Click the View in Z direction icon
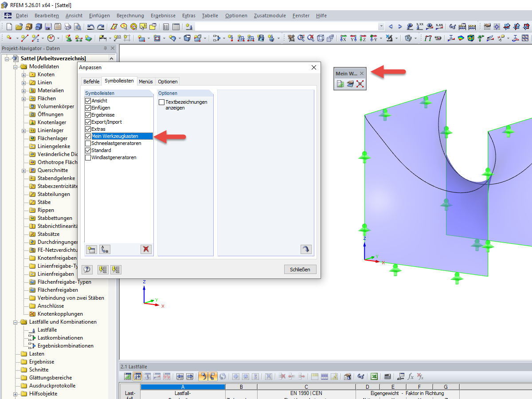Screen dimensions: 532x399 (x=362, y=38)
